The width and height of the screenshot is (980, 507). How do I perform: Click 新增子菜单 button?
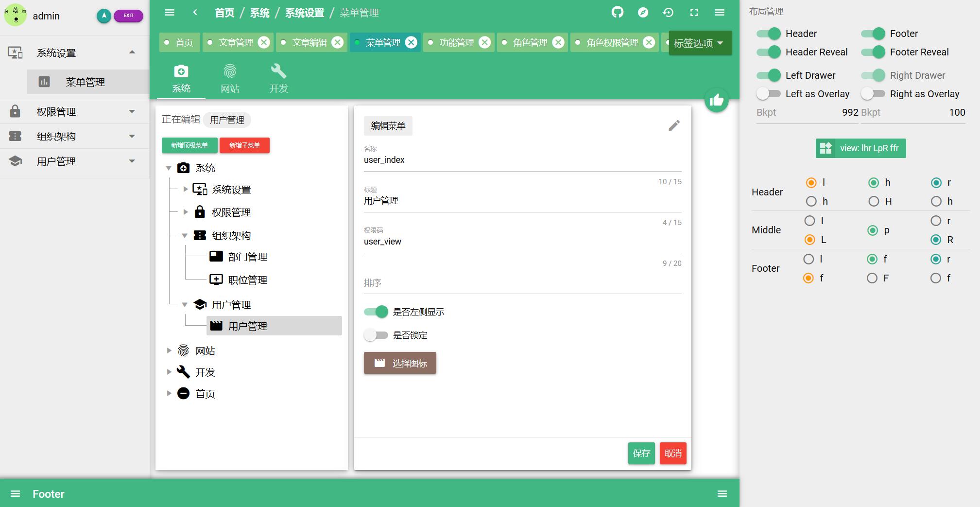coord(244,145)
